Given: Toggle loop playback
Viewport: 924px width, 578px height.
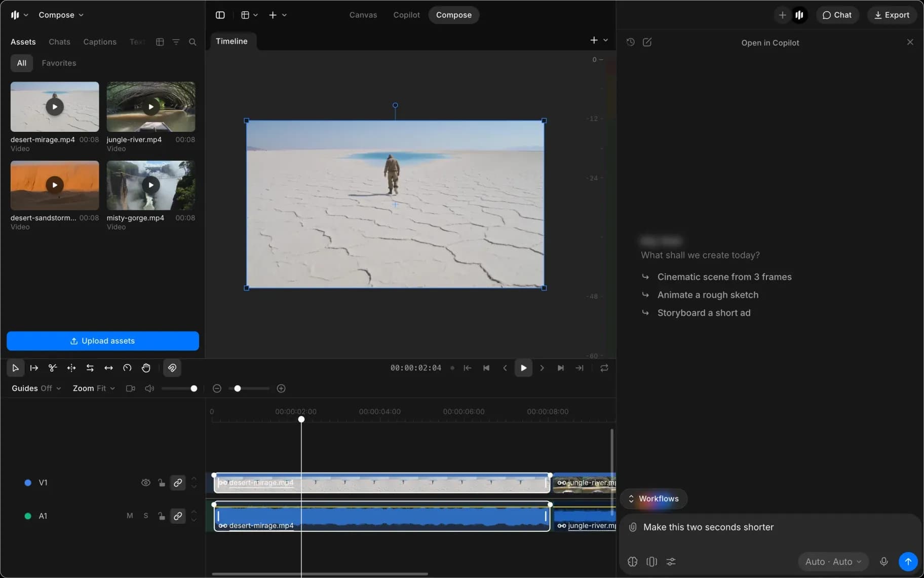Looking at the screenshot, I should coord(604,368).
